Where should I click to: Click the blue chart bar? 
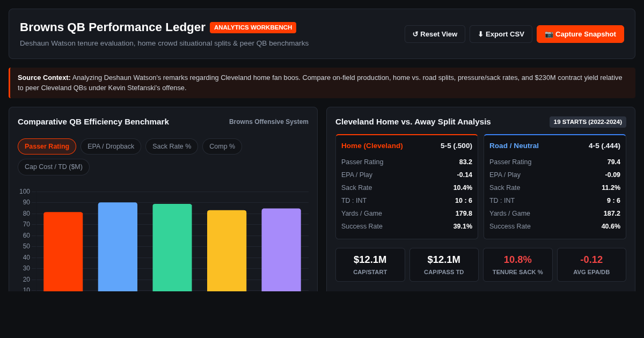[x=118, y=247]
